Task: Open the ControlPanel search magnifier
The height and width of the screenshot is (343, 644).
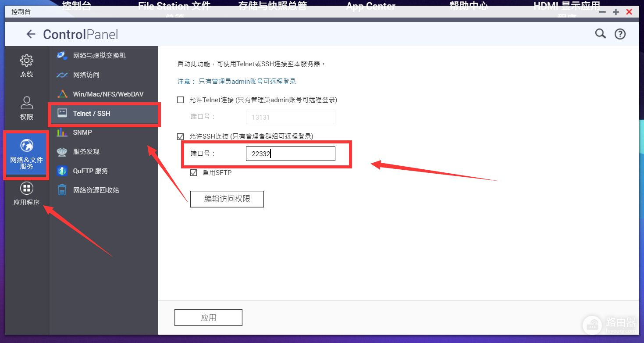Action: tap(600, 34)
